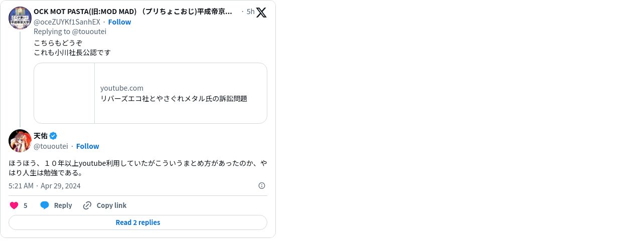Follow @oceZUYKf1SanhEX account
The width and height of the screenshot is (644, 242).
(x=119, y=22)
